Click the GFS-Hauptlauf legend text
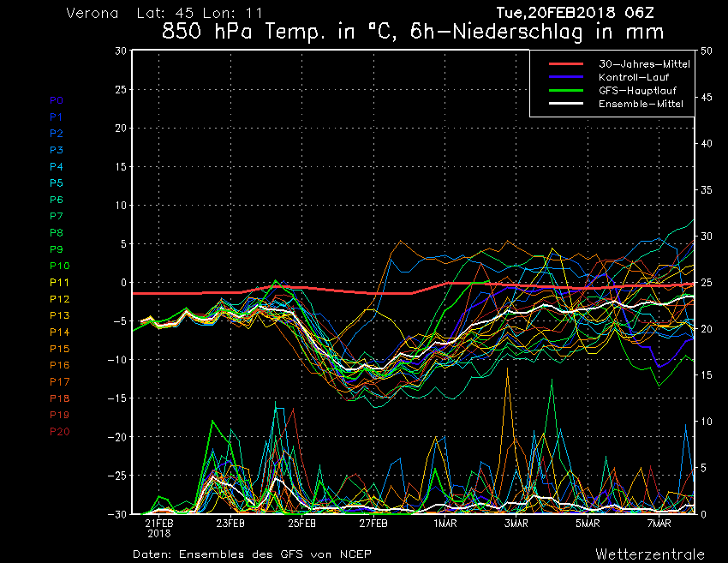This screenshot has height=563, width=728. pyautogui.click(x=637, y=91)
